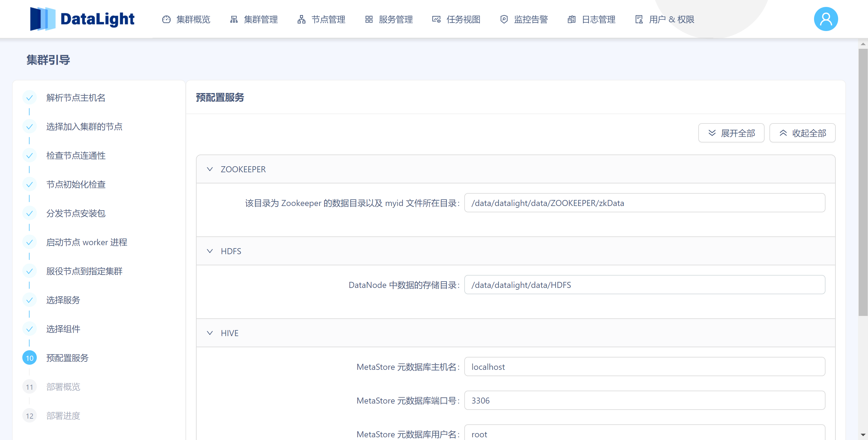Click the dashboard gauge icon for 集群概览
868x440 pixels.
pyautogui.click(x=166, y=20)
